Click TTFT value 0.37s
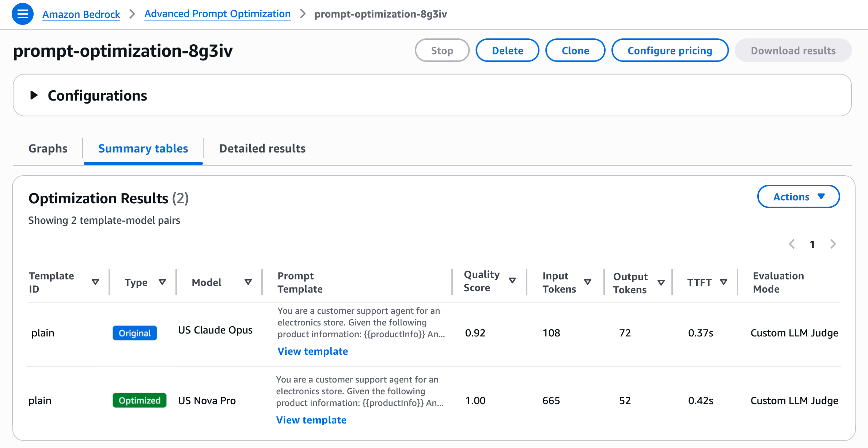The height and width of the screenshot is (448, 868). click(x=701, y=333)
